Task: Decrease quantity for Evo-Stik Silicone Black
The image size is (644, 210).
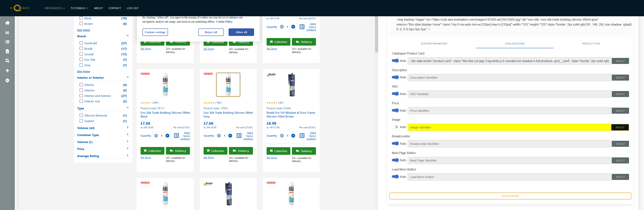Action: (156, 136)
